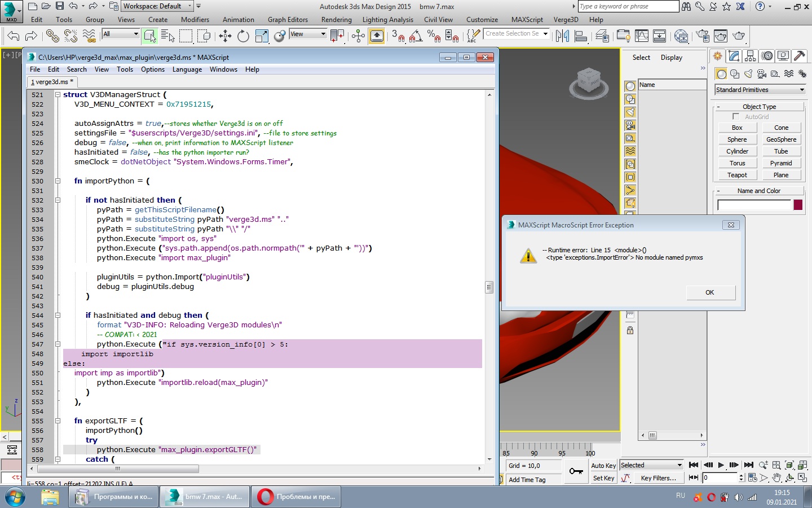
Task: Open Windows Start button
Action: click(x=15, y=497)
